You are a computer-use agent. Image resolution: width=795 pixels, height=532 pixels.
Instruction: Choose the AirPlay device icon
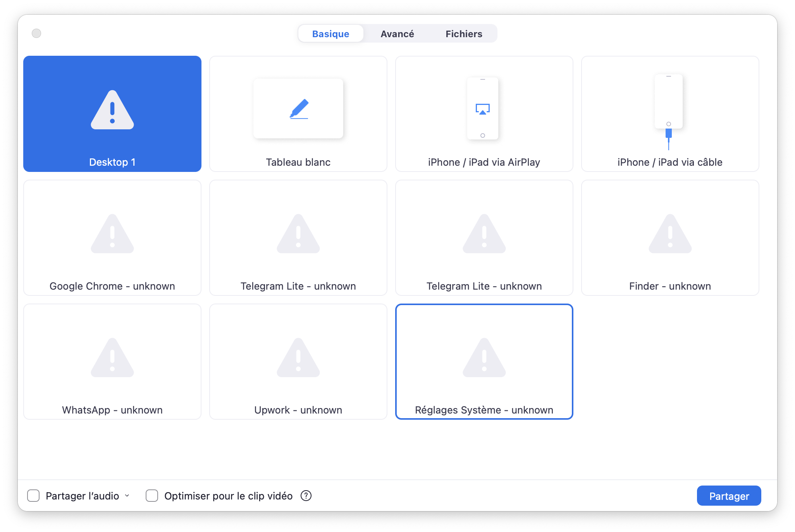[x=483, y=109]
